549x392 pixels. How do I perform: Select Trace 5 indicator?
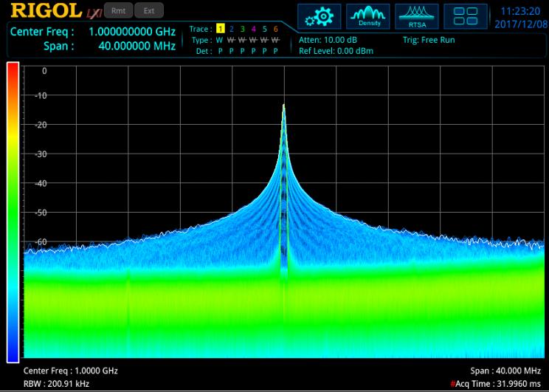[265, 29]
